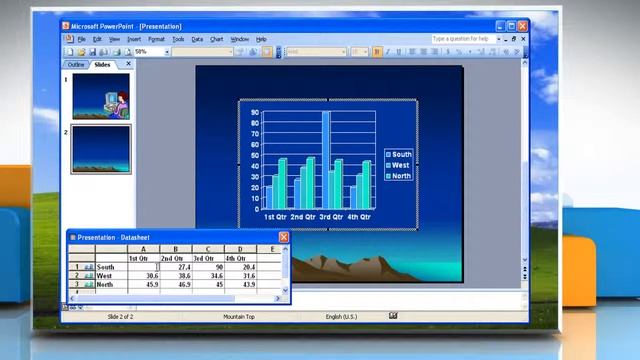The image size is (640, 360).
Task: Open the Tools menu
Action: (x=178, y=39)
